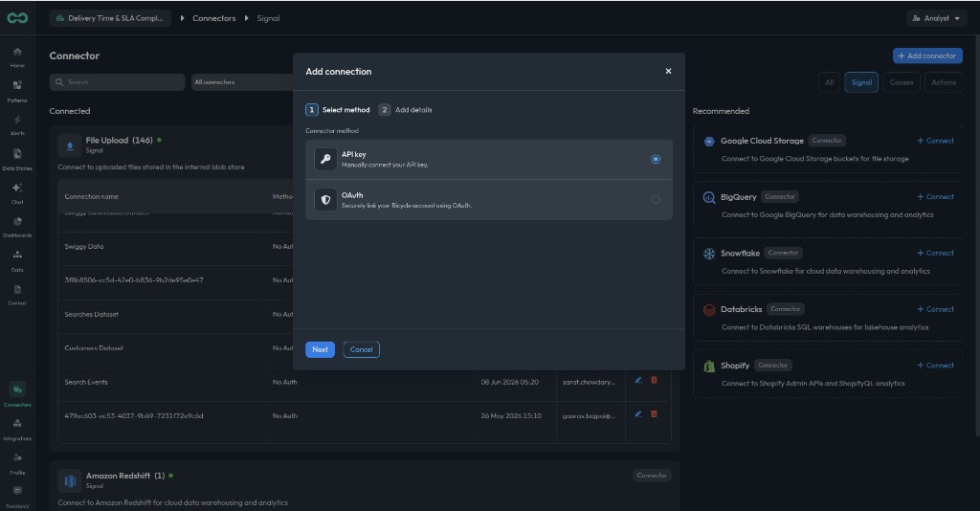980x511 pixels.
Task: Open Alerts in the sidebar
Action: (x=17, y=124)
